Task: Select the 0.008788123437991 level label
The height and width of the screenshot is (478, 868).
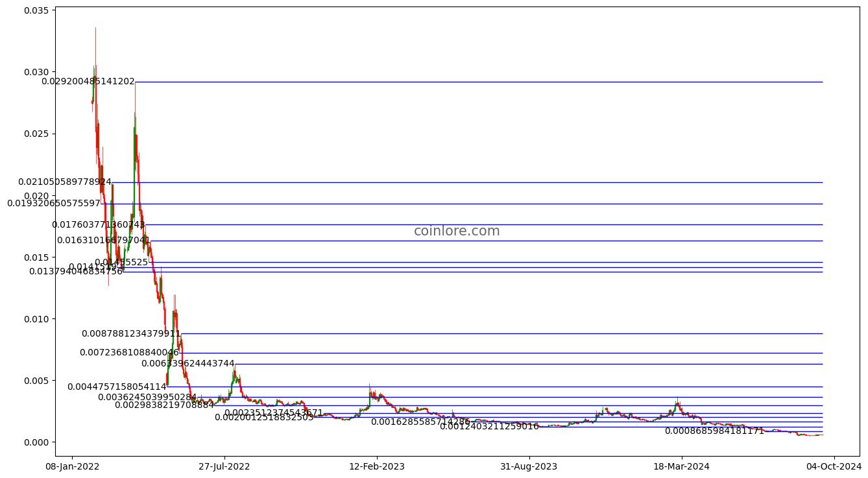Action: coord(131,334)
